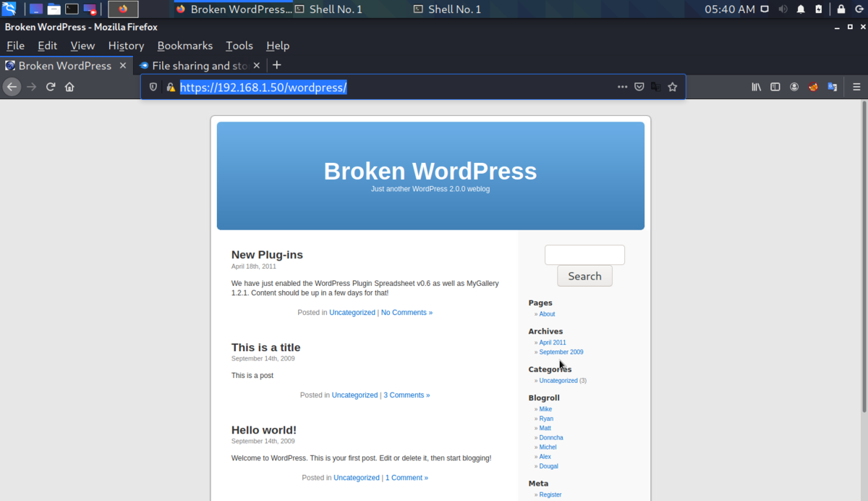Reload the current page
The image size is (868, 501).
(51, 87)
